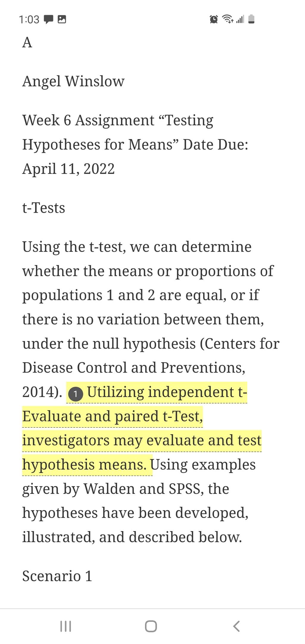
Task: Tap the numbered comment marker 1
Action: pos(75,394)
